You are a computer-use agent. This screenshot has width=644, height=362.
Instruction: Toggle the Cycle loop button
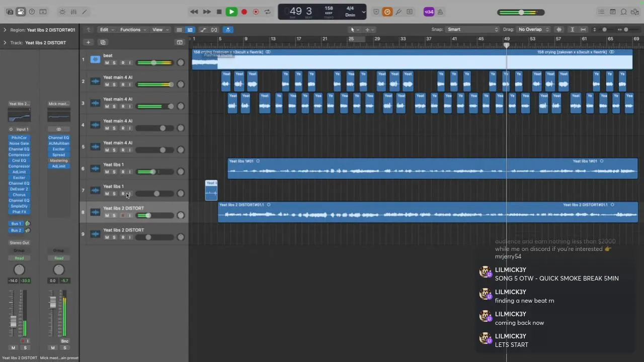268,12
